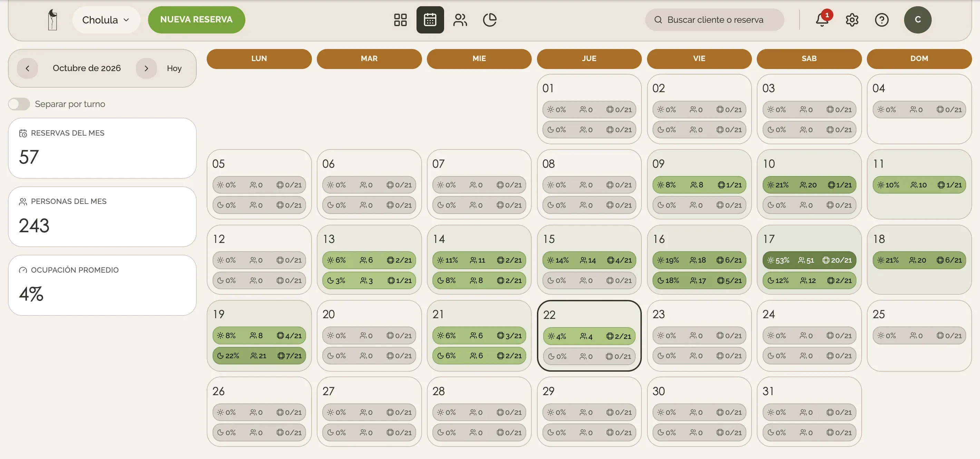Viewport: 980px width, 459px height.
Task: Open settings gear icon
Action: [852, 20]
